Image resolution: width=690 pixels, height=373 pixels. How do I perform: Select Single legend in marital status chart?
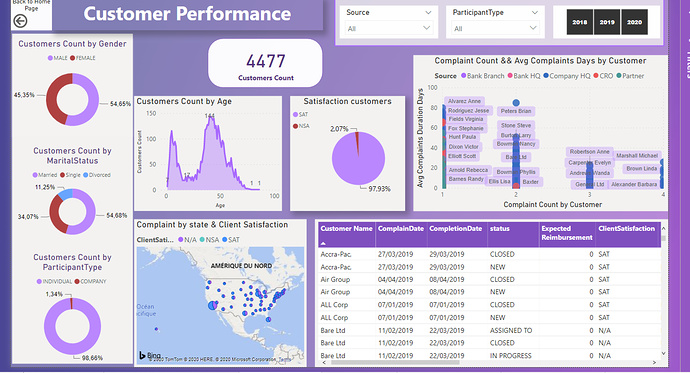click(70, 175)
